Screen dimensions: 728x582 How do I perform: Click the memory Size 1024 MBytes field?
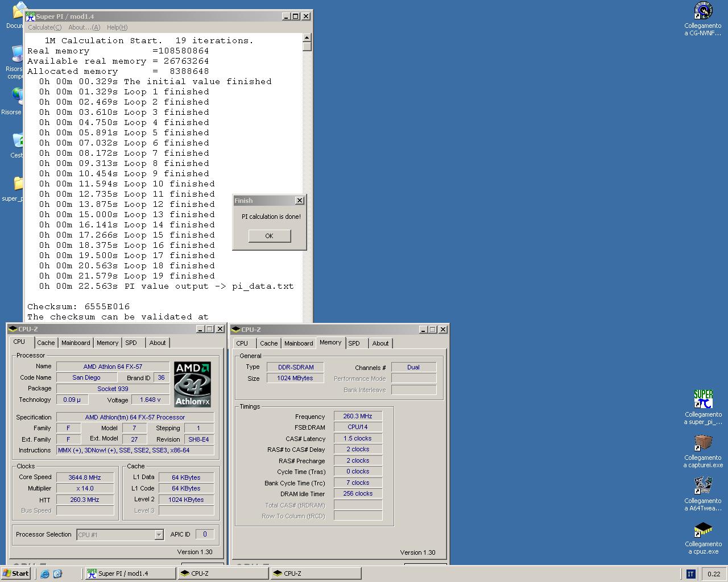point(295,378)
